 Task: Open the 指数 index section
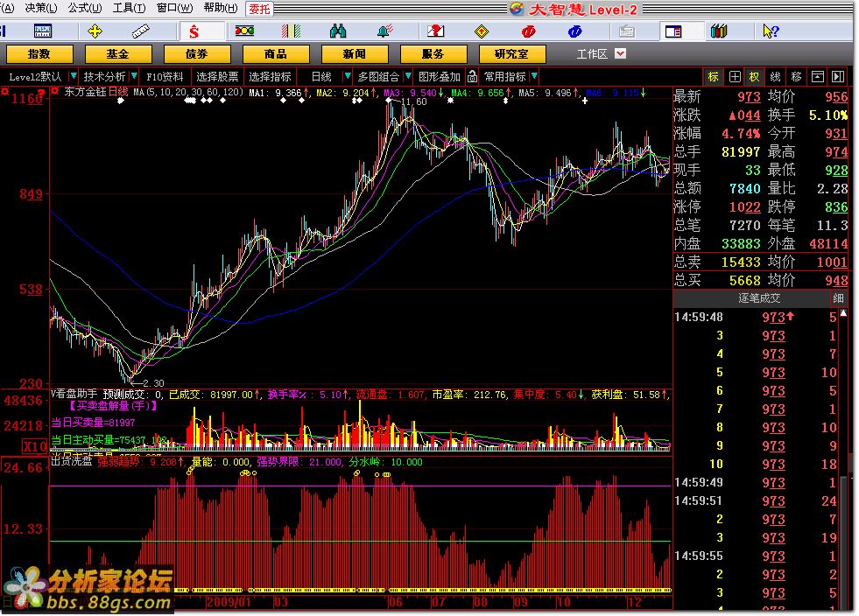39,54
